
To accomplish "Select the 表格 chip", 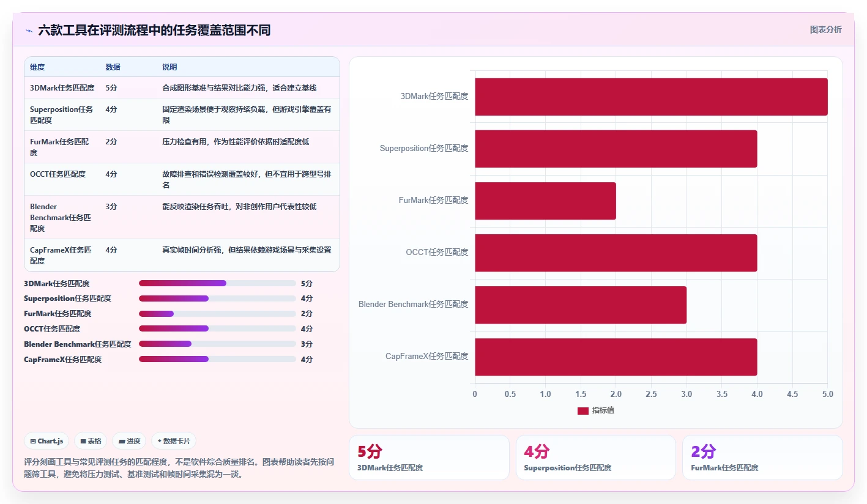I will (x=91, y=441).
